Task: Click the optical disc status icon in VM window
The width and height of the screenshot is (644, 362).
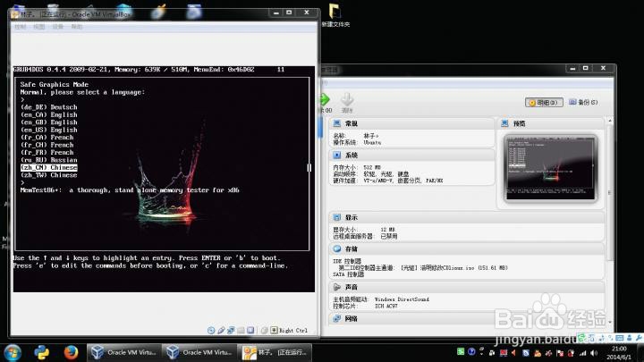Action: (211, 331)
